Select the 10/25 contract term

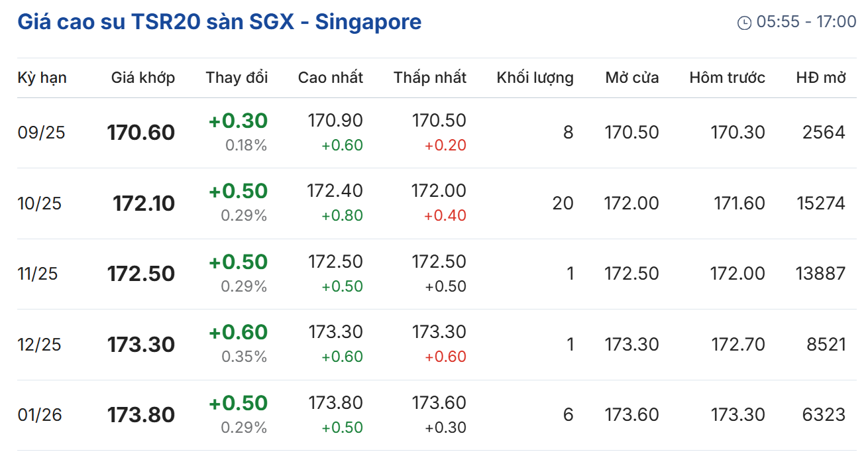point(39,203)
